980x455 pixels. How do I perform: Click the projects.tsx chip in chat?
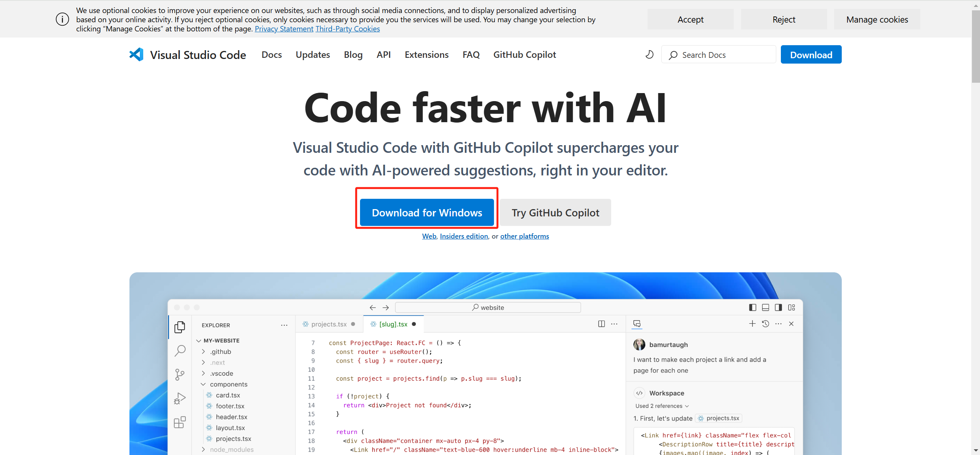pos(719,418)
